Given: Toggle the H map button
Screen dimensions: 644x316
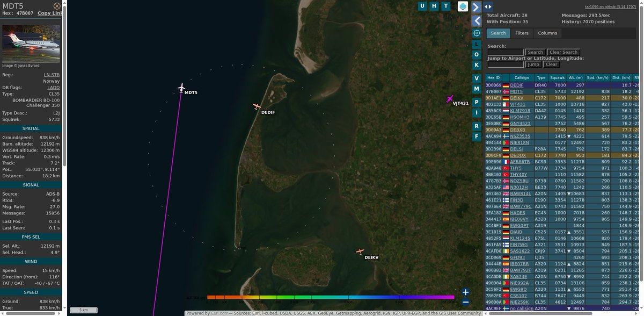Looking at the screenshot, I should [x=434, y=6].
